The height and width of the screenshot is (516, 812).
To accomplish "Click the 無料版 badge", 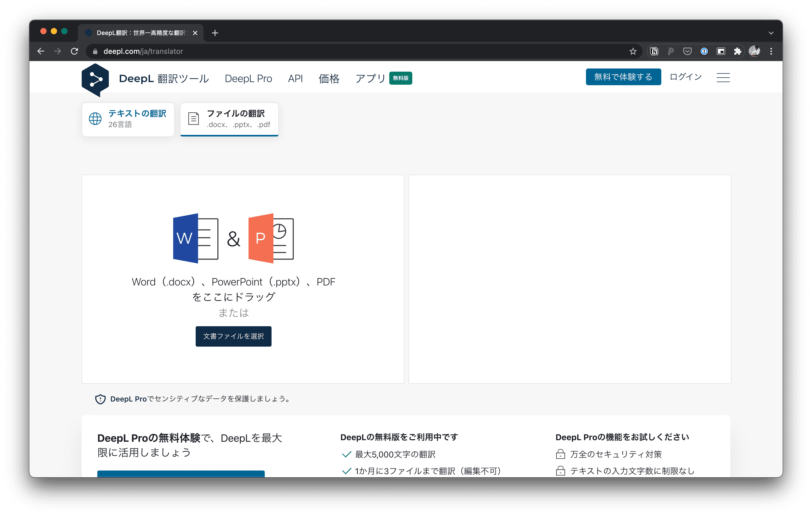I will pos(401,78).
